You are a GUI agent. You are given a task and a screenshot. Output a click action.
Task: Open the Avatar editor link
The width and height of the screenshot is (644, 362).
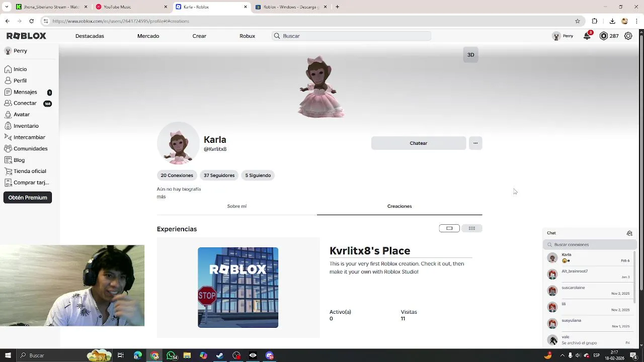pos(17,115)
